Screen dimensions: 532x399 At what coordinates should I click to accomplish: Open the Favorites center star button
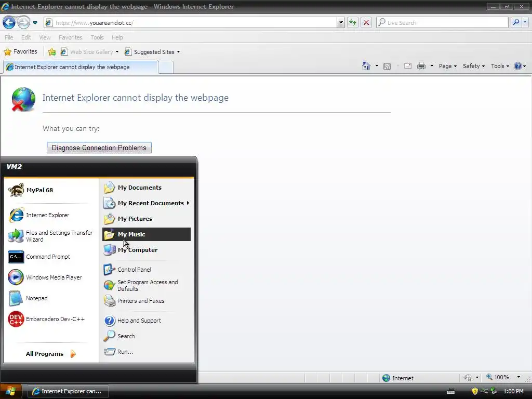(x=20, y=51)
